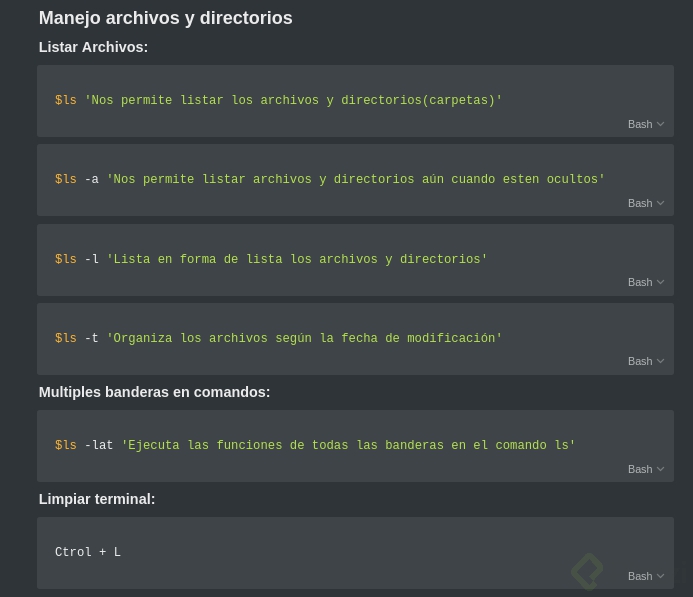Screen dimensions: 693x597
Task: Click the 'Multiples banderas en comandos:' subheading
Action: pos(154,392)
